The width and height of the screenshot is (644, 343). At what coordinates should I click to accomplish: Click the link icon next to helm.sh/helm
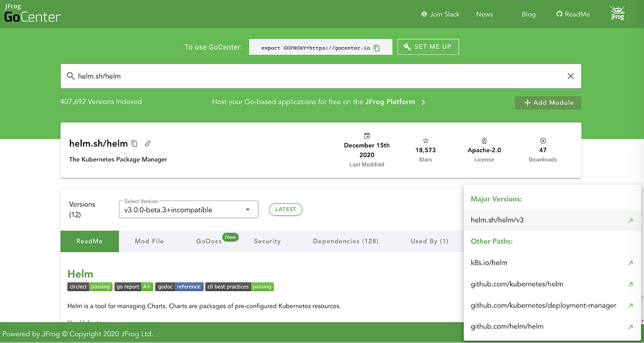pyautogui.click(x=148, y=144)
